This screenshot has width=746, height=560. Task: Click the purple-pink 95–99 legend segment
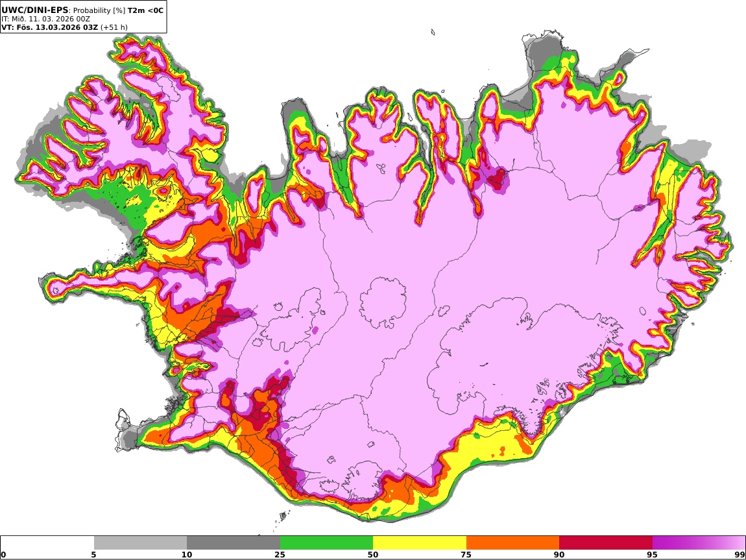(x=699, y=542)
